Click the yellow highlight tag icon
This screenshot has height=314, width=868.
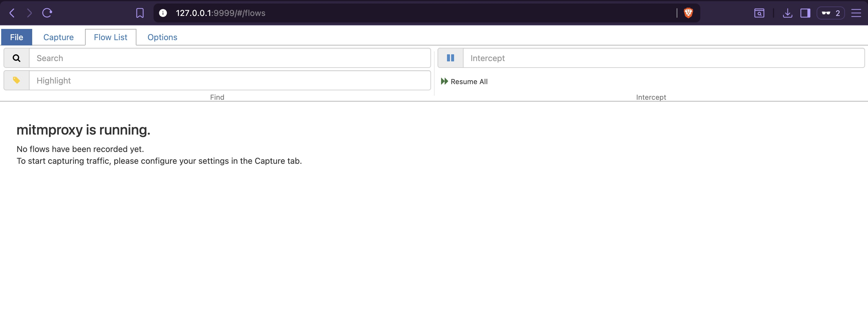17,80
